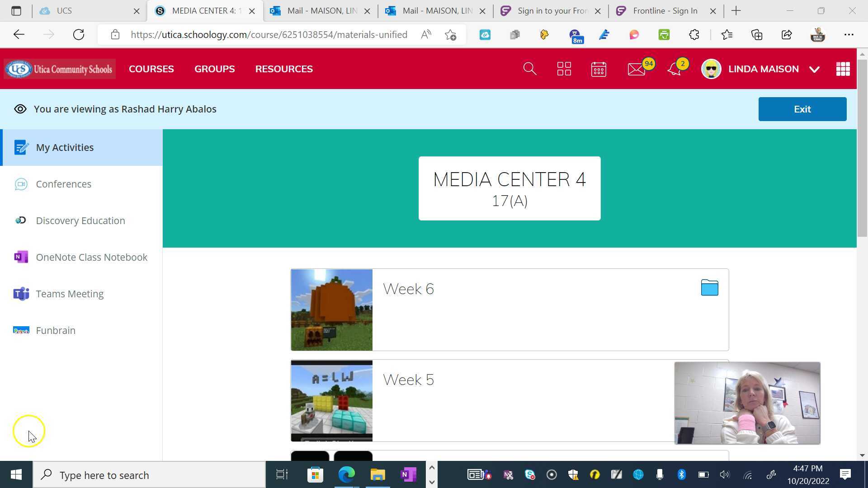Launch Teams Meeting from sidebar
This screenshot has height=488, width=868.
70,293
